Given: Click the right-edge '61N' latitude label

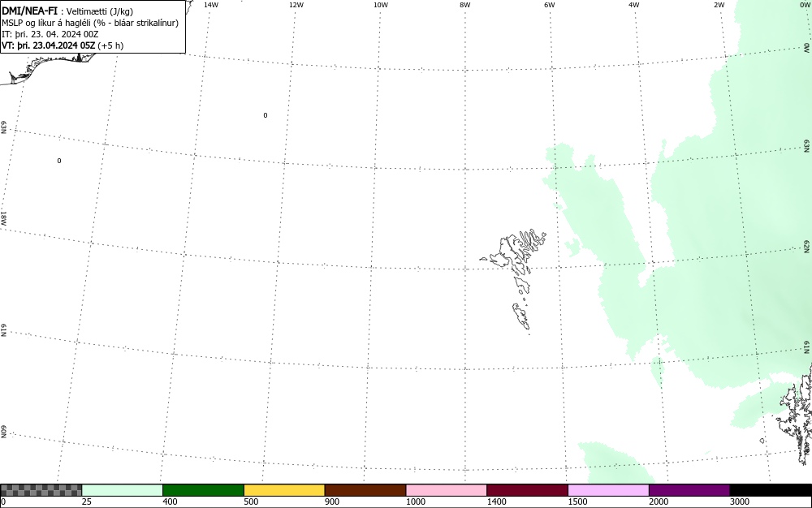Looking at the screenshot, I should tap(807, 347).
